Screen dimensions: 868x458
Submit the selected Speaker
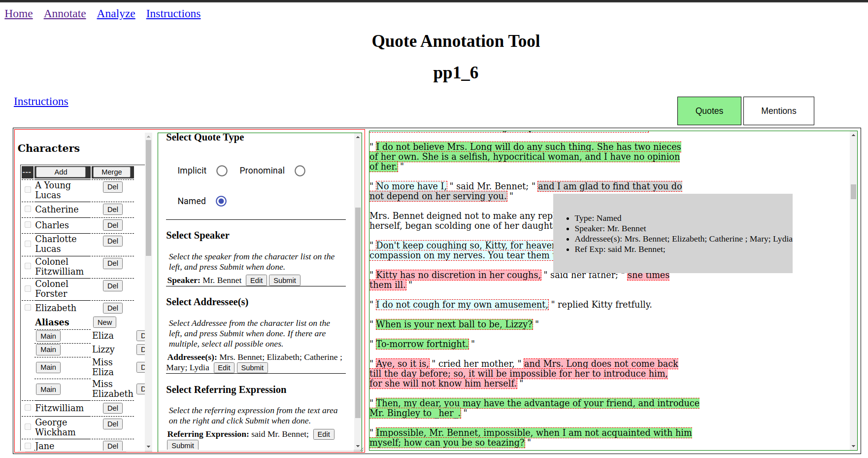pyautogui.click(x=285, y=281)
